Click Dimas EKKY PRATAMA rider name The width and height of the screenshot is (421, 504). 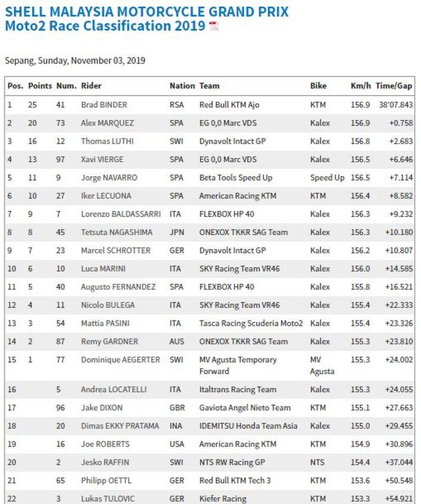point(120,426)
